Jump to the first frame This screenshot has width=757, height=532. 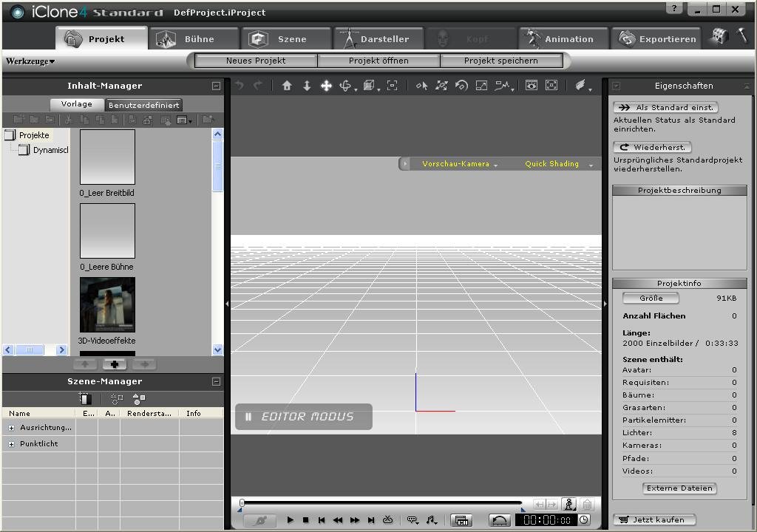(322, 520)
